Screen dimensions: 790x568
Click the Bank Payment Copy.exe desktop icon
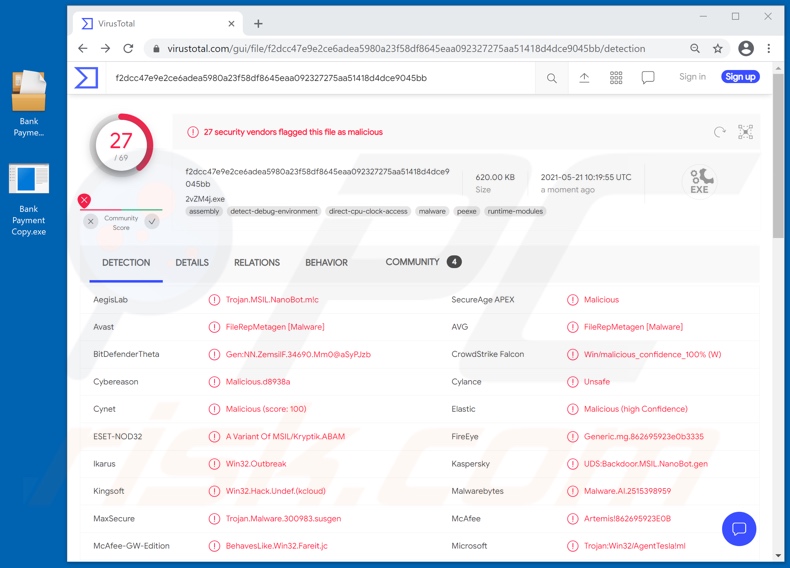tap(29, 200)
